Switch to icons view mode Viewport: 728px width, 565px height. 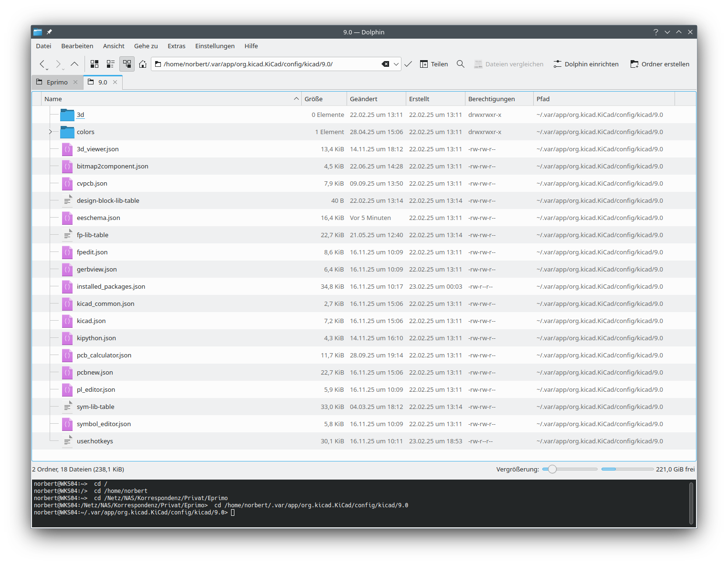point(95,64)
